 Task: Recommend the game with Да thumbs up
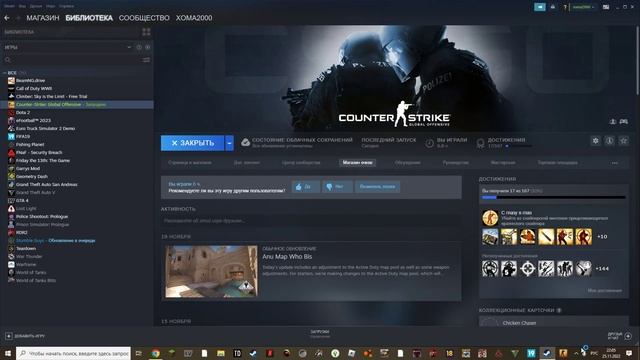point(306,187)
